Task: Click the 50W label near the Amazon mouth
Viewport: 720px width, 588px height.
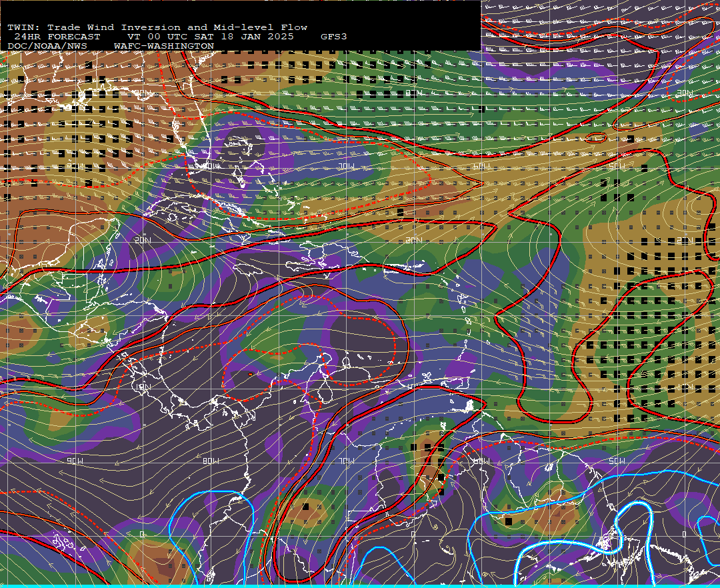Action: [x=617, y=461]
